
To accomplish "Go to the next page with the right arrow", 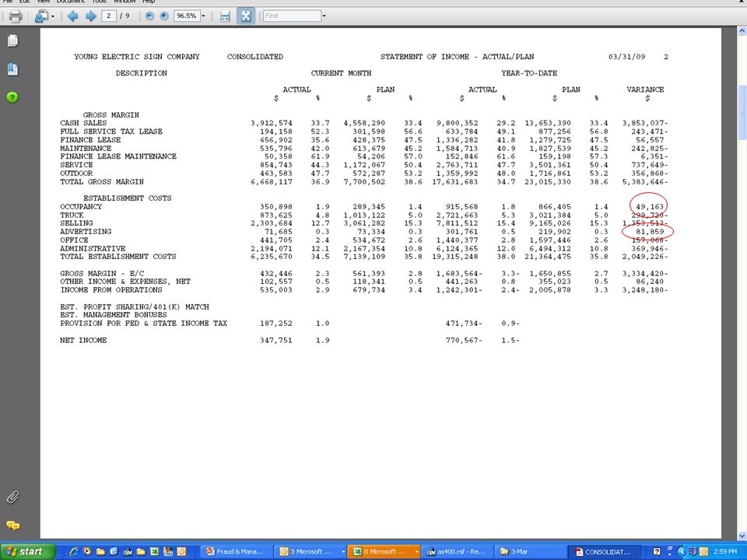I will [90, 16].
